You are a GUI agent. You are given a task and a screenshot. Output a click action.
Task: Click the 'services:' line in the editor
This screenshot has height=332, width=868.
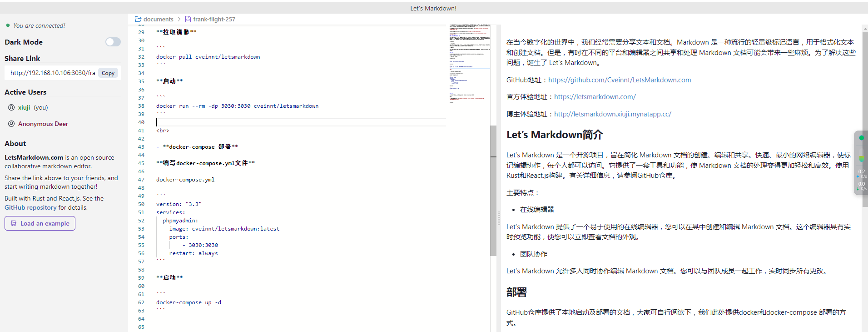pos(171,212)
